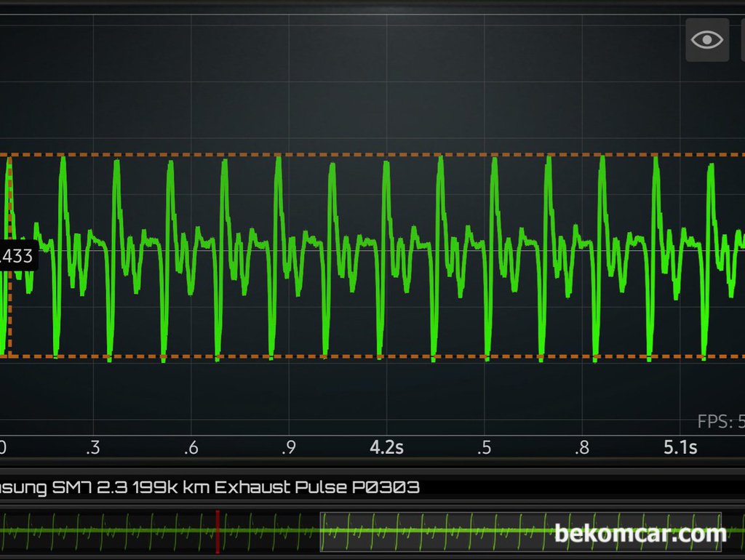
Task: Click the 5.1s label on time axis
Action: [x=680, y=447]
